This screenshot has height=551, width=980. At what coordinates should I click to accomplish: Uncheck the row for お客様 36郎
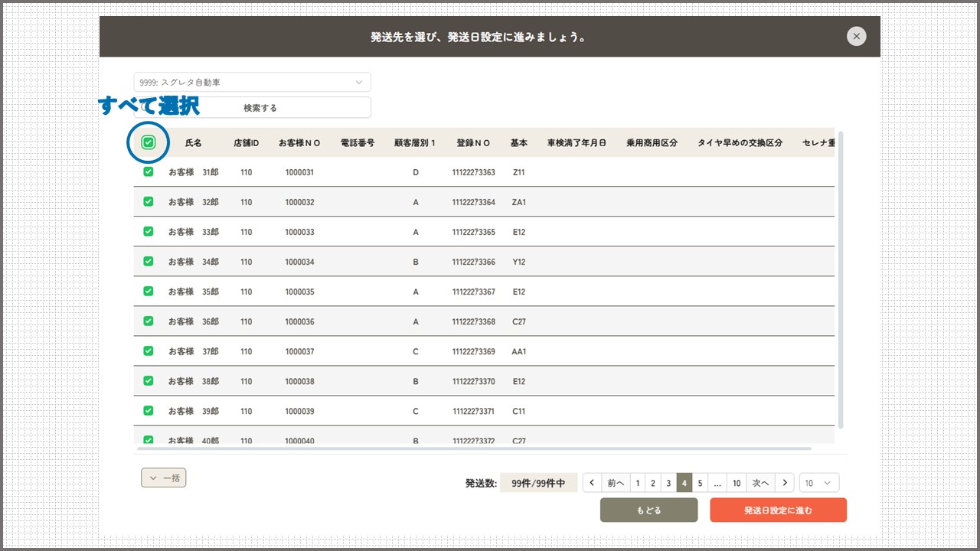tap(149, 321)
